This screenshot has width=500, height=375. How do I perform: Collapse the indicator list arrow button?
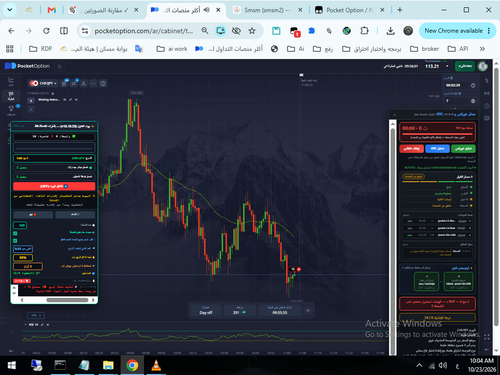[31, 100]
